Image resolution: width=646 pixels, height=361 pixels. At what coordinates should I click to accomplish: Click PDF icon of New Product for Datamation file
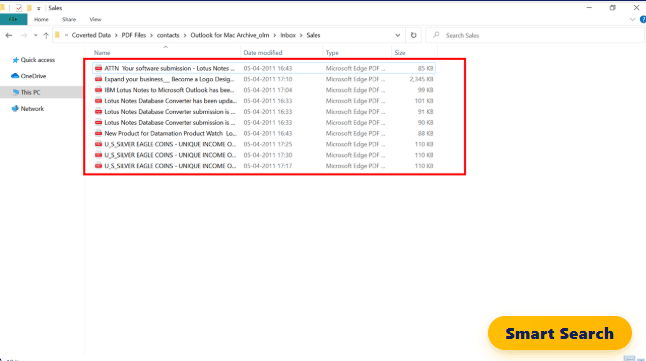coord(98,133)
